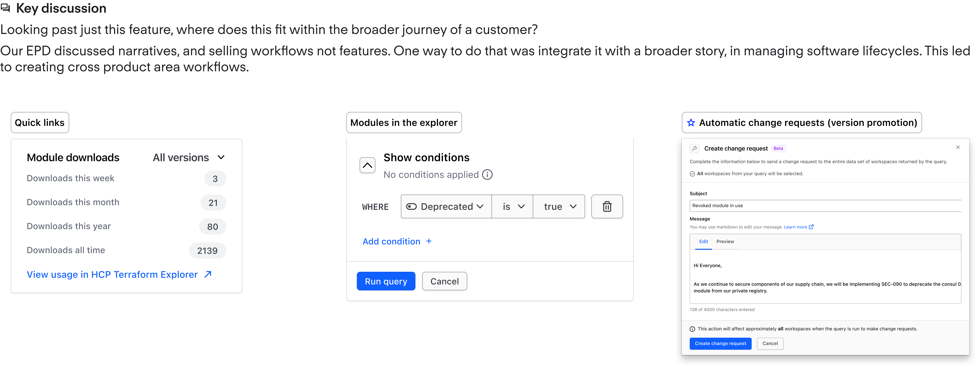Open the 'is' operator dropdown
This screenshot has width=980, height=367.
pos(512,206)
